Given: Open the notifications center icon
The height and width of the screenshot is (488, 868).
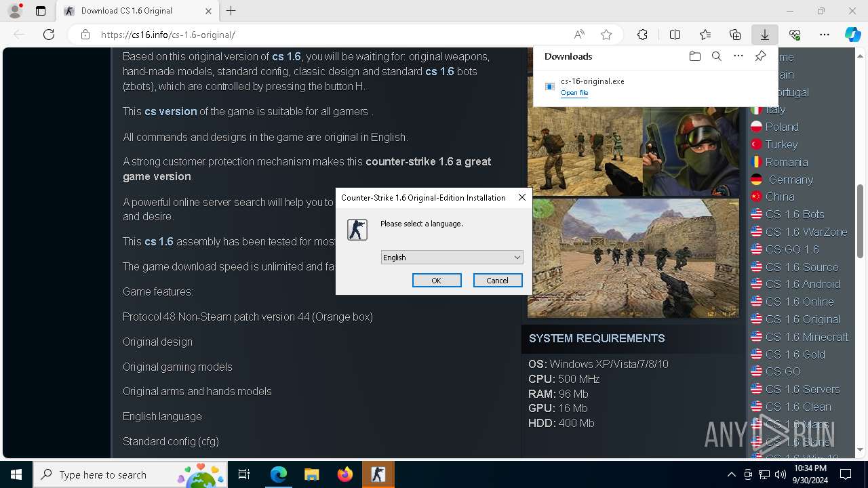Looking at the screenshot, I should [x=846, y=474].
